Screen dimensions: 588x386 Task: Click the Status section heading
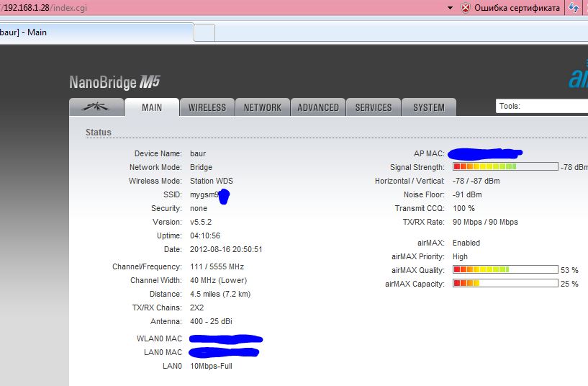[99, 133]
